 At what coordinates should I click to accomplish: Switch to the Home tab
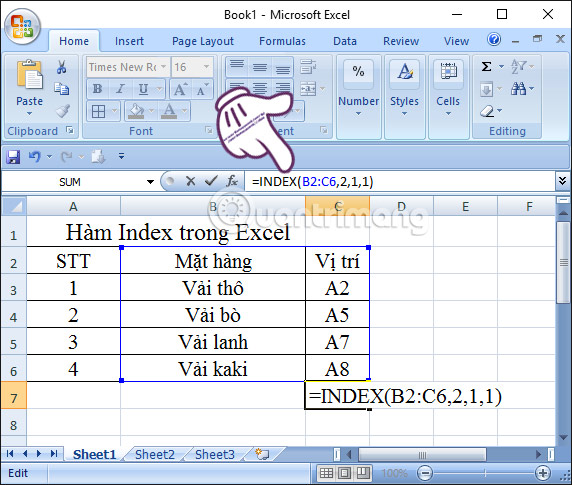[74, 41]
